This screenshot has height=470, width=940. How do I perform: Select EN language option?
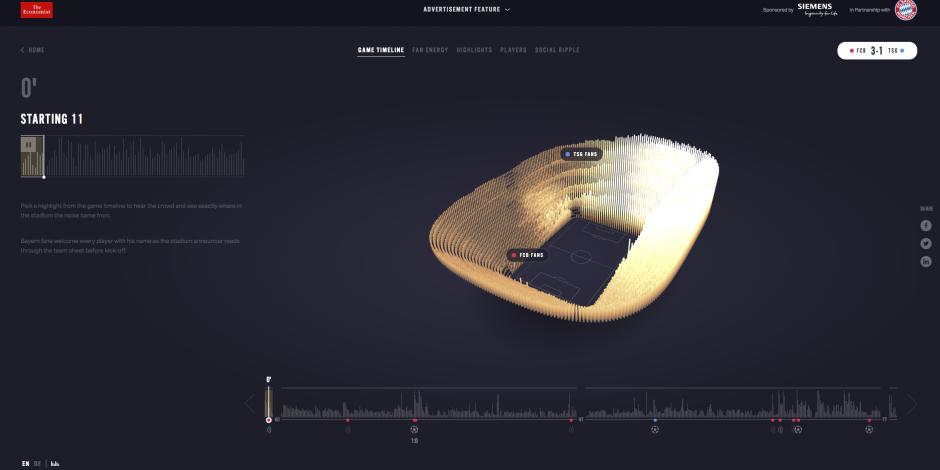[x=25, y=464]
